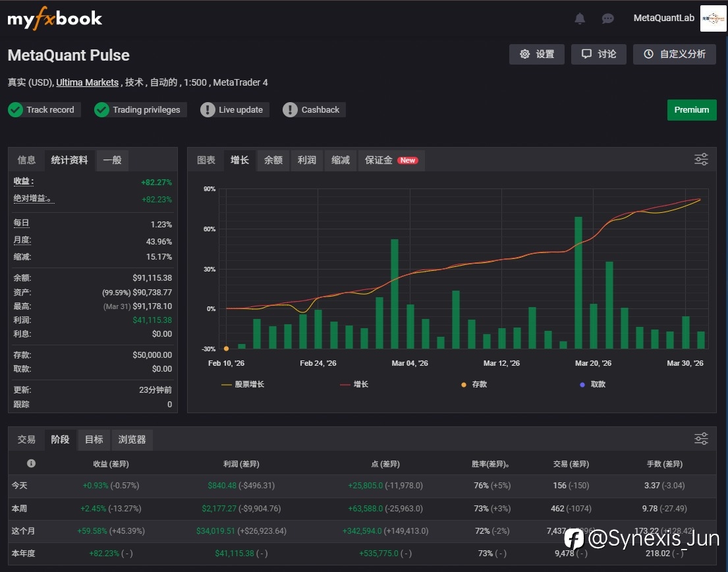Viewport: 728px width, 572px height.
Task: Open 设置 settings button
Action: [537, 54]
